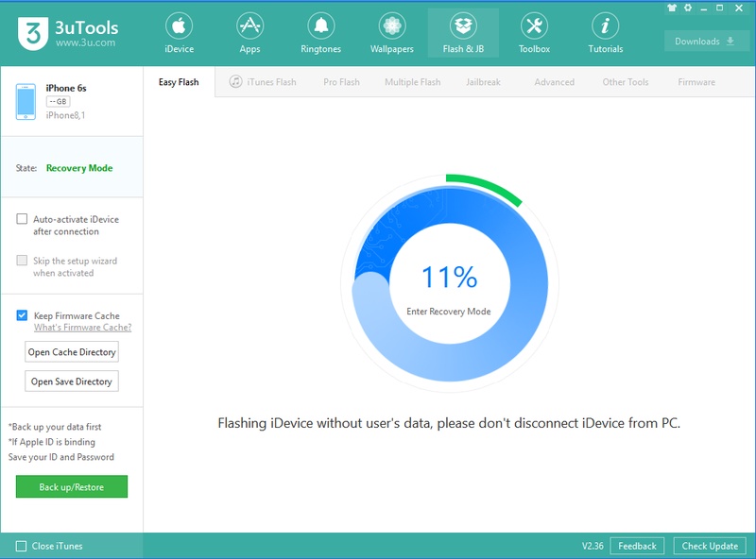Click the iPhone 6s device icon
This screenshot has width=756, height=559.
click(x=26, y=102)
